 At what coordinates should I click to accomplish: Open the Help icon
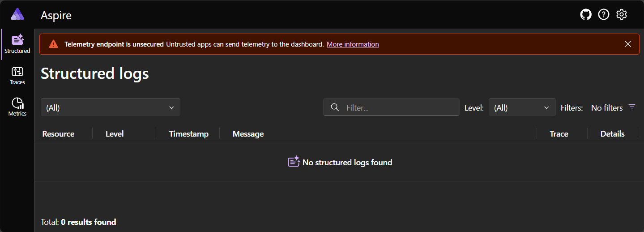(x=604, y=15)
